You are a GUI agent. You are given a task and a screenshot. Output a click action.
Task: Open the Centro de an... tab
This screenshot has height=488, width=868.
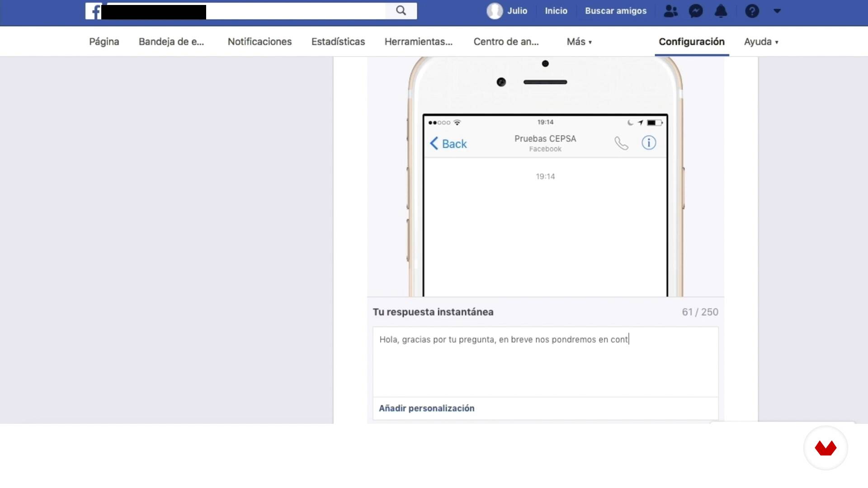pyautogui.click(x=506, y=42)
